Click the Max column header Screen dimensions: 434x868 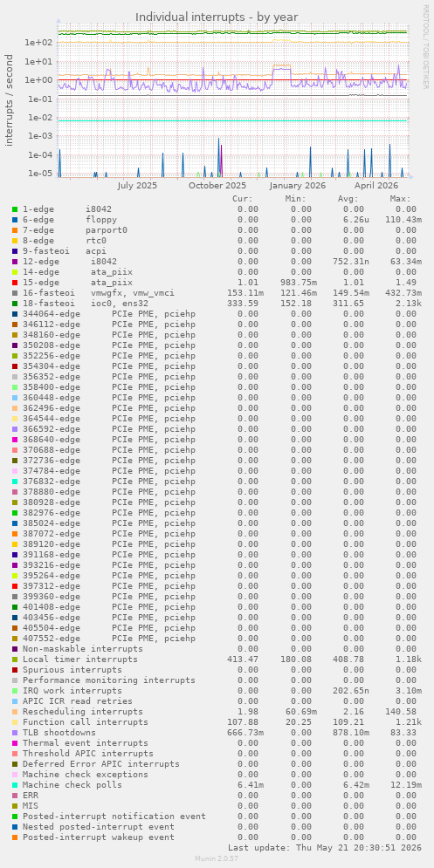click(400, 199)
